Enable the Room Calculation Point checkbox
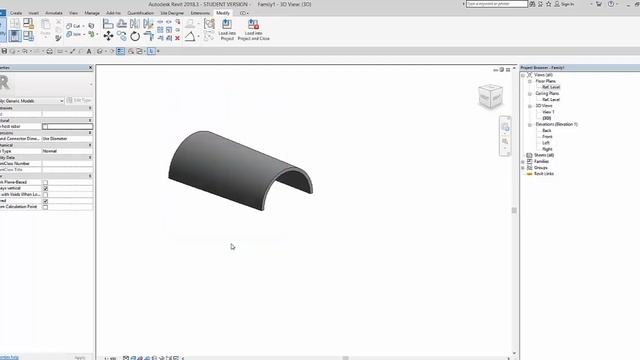This screenshot has height=360, width=640. coord(45,207)
